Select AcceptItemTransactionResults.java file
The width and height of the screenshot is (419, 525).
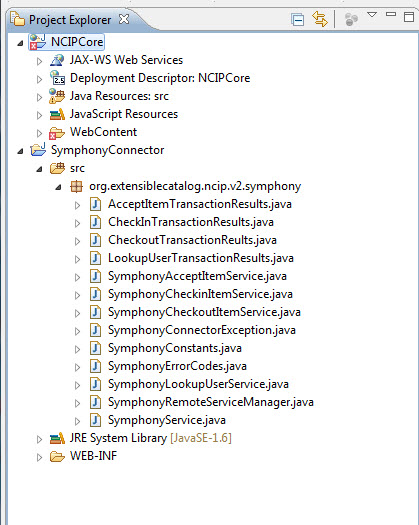(x=200, y=204)
